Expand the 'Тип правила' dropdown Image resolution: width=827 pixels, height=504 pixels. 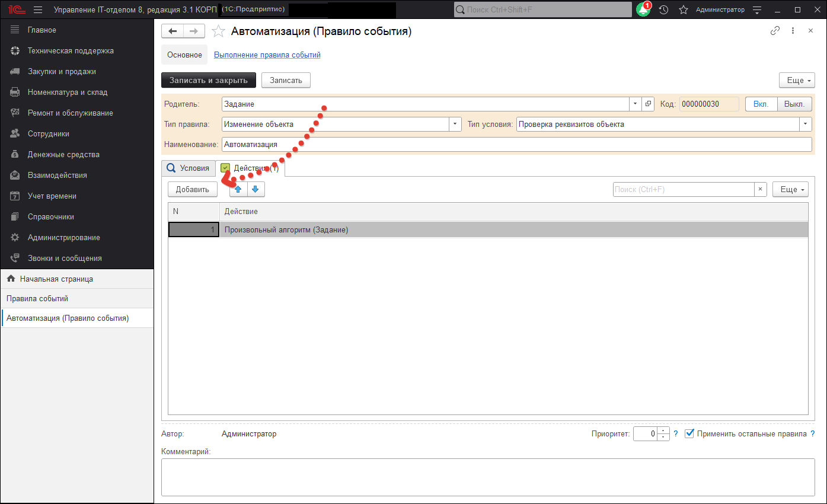pos(455,124)
